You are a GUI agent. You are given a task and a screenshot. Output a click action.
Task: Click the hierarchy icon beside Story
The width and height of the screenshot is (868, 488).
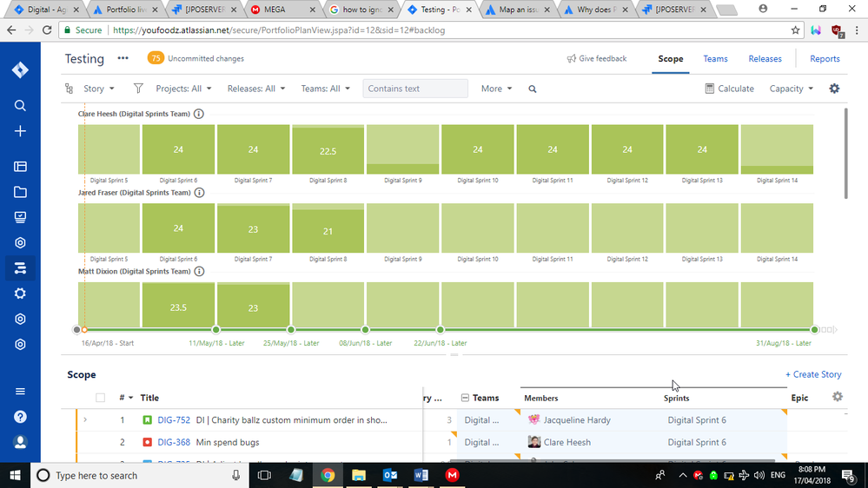(70, 89)
